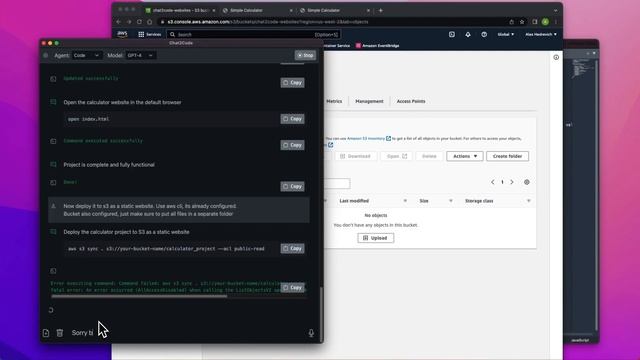640x360 pixels.
Task: Open the Actions dropdown in S3
Action: click(x=465, y=156)
